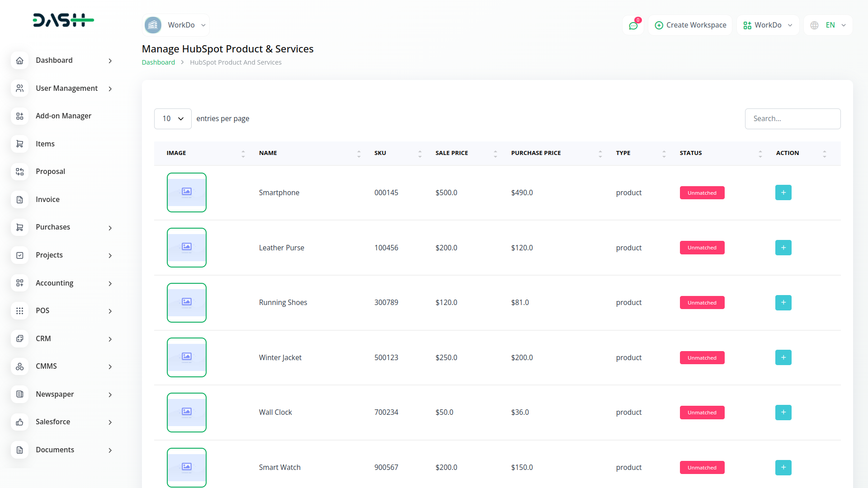This screenshot has width=868, height=488.
Task: Click the Search input field
Action: [x=793, y=119]
